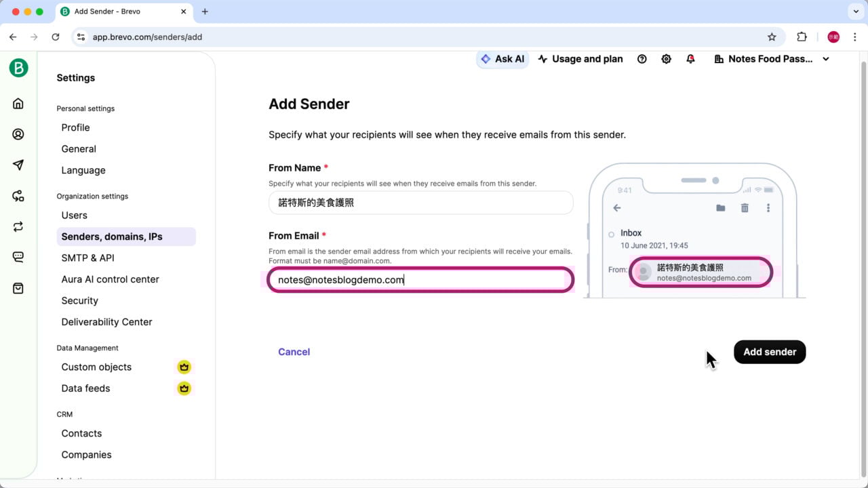868x488 pixels.
Task: Go to Deliverability Center settings page
Action: pyautogui.click(x=106, y=322)
